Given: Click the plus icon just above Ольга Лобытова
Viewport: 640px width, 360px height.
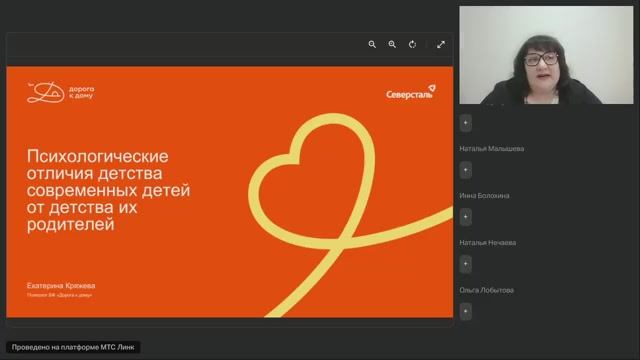Looking at the screenshot, I should click(466, 264).
